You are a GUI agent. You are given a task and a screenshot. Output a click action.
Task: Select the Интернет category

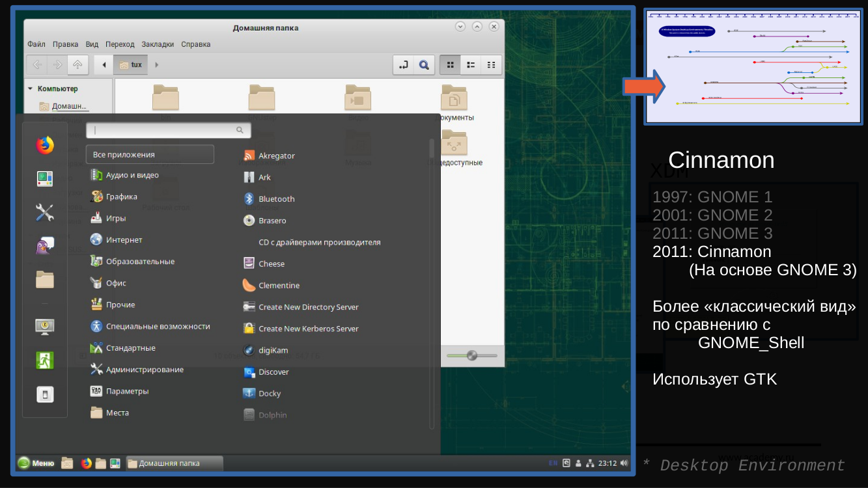[x=116, y=239]
